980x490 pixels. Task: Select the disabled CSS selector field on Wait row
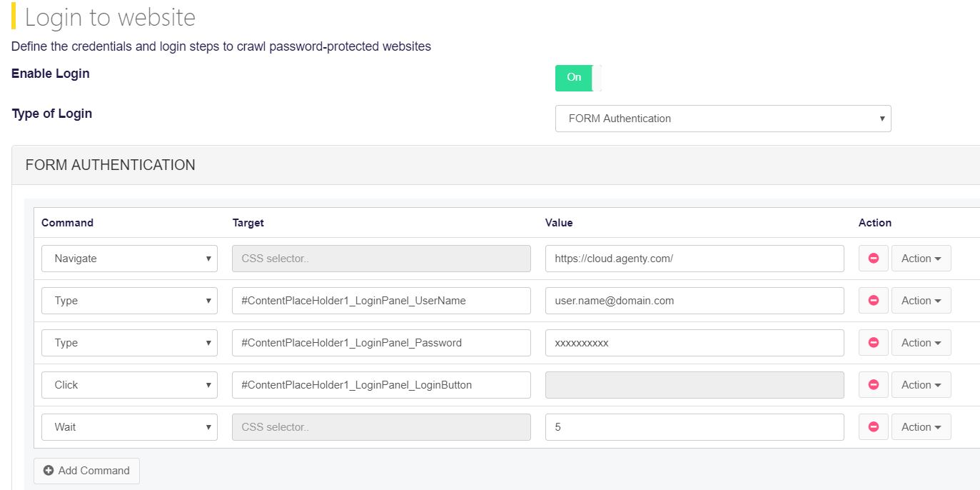[x=381, y=427]
